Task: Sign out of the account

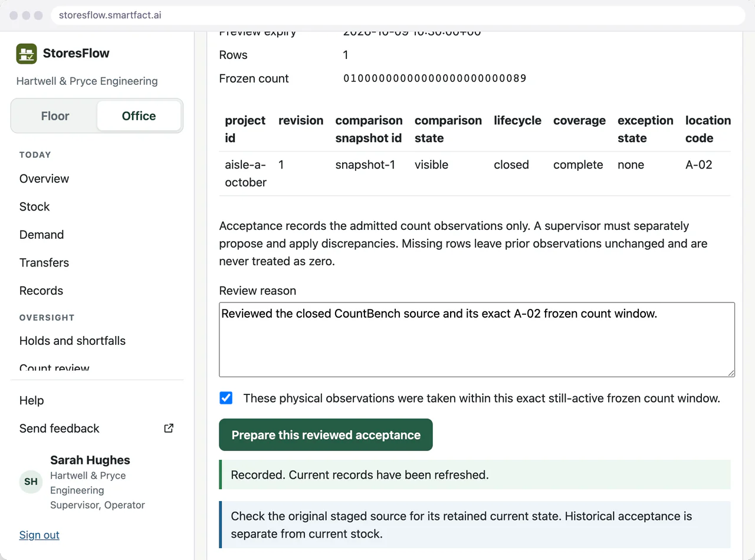Action: (x=40, y=535)
